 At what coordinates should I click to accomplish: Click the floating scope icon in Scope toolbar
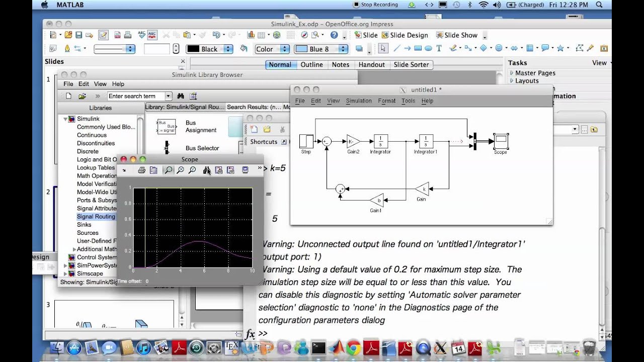pos(245,170)
